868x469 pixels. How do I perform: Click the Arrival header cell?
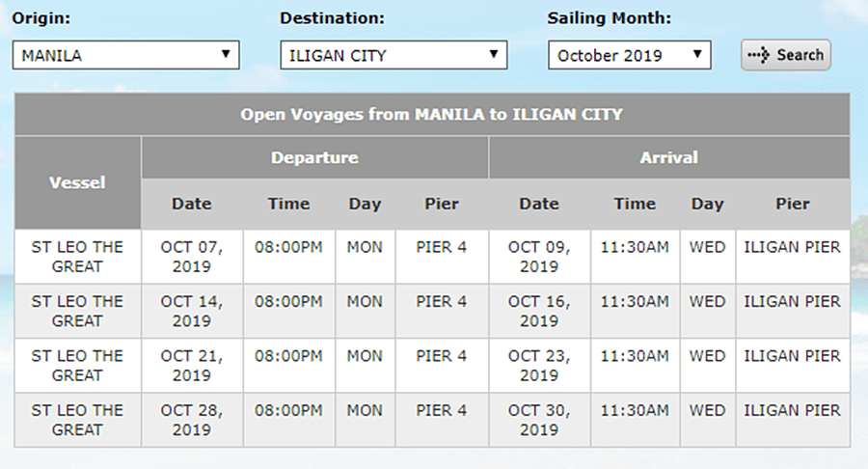668,157
